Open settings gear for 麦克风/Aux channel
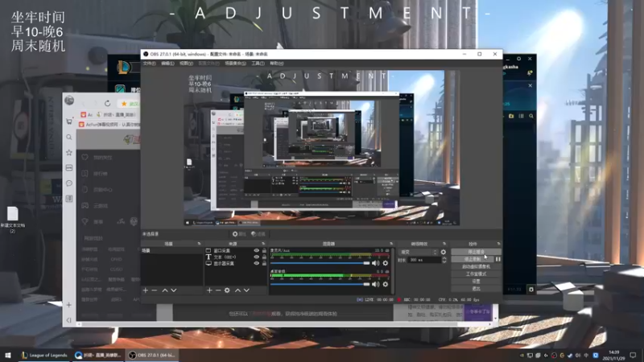Screen dimensions: 644x362 point(386,263)
